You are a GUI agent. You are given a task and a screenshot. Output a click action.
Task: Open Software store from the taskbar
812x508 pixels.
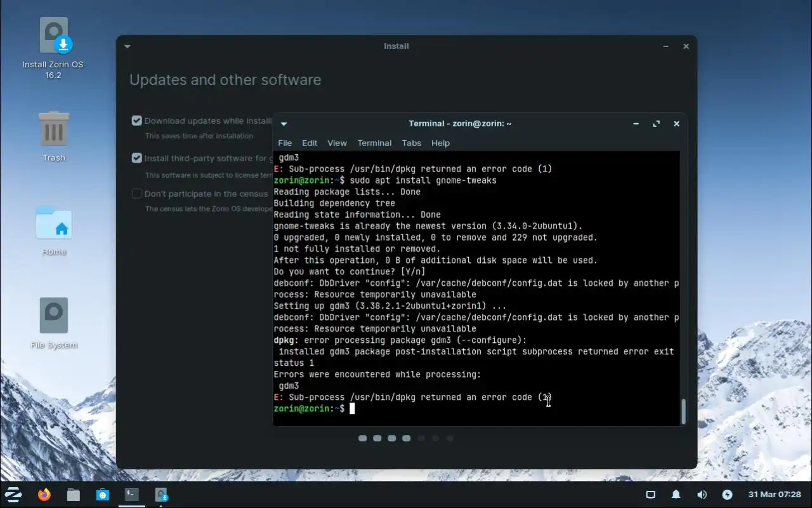tap(103, 495)
